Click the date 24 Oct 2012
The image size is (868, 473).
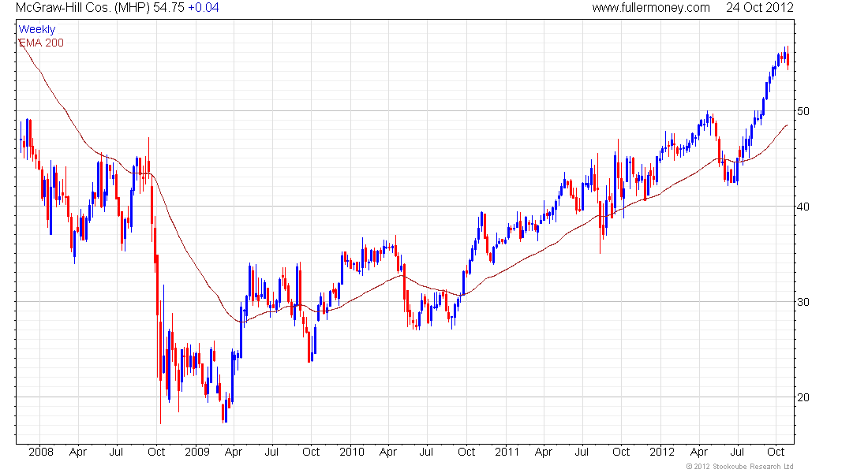[759, 8]
